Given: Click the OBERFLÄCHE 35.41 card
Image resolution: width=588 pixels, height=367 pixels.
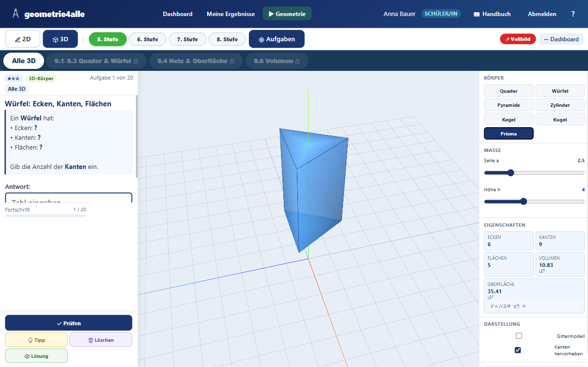Looking at the screenshot, I should coord(534,296).
